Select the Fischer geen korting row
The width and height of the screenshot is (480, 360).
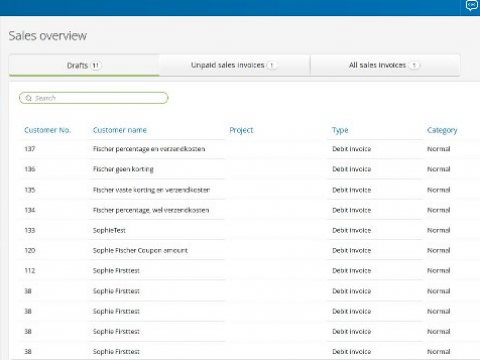[x=247, y=169]
